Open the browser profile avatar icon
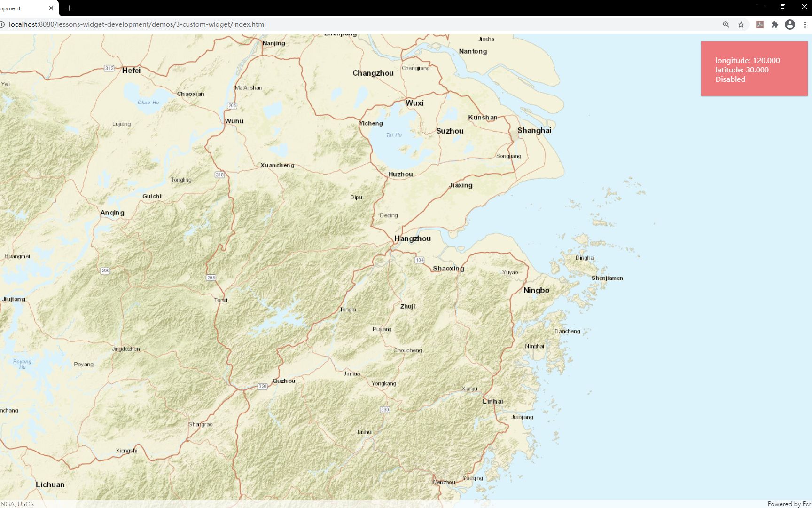Viewport: 812px width, 508px height. point(790,24)
